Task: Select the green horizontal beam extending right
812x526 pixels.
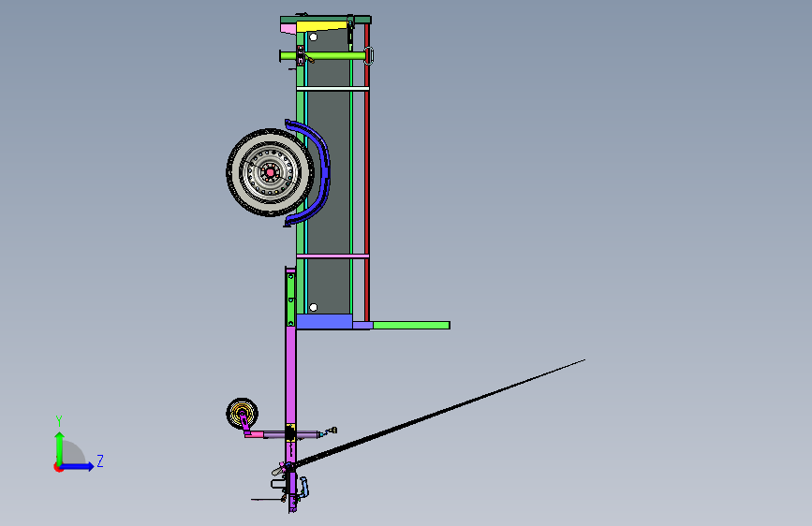Action: tap(411, 325)
